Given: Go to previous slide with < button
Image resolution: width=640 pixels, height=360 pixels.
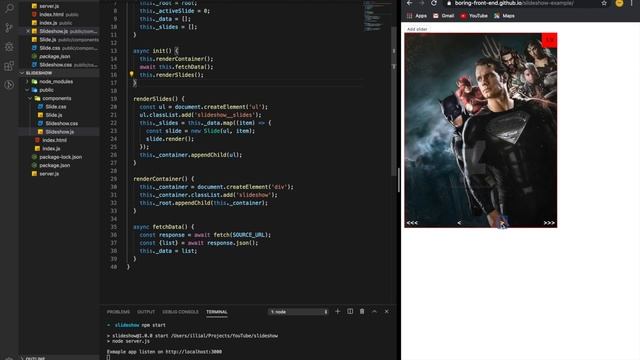Looking at the screenshot, I should pos(459,223).
